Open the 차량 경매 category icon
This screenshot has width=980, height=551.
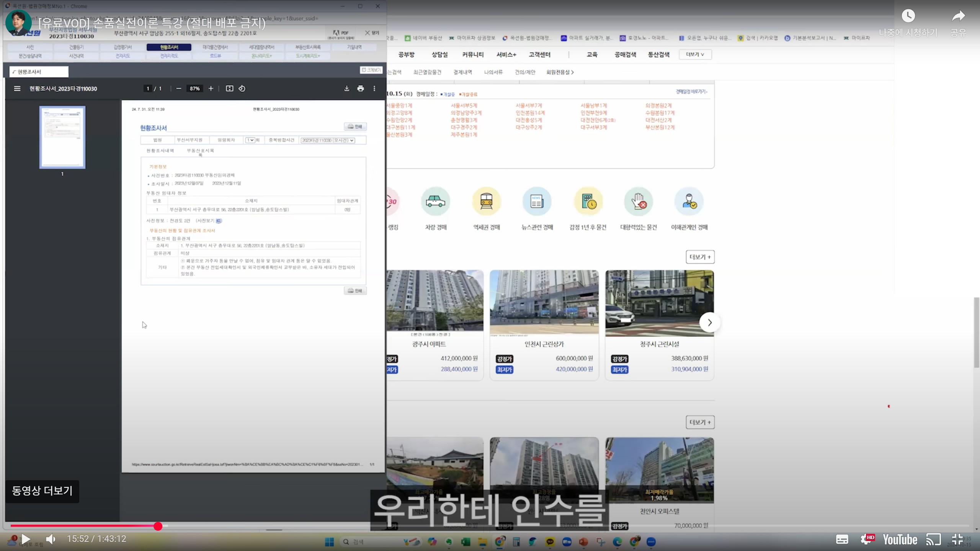tap(436, 202)
